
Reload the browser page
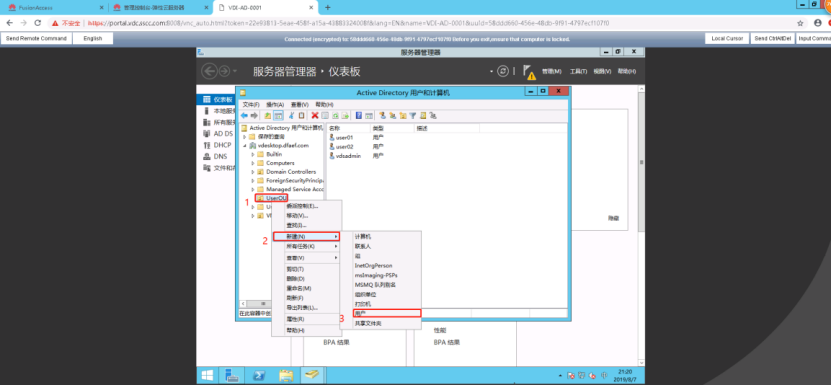pyautogui.click(x=38, y=23)
